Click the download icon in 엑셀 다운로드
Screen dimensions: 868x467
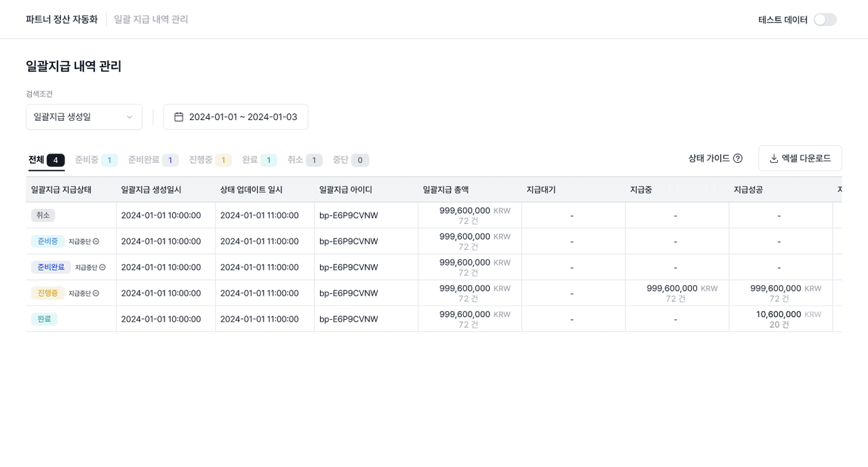pyautogui.click(x=774, y=158)
